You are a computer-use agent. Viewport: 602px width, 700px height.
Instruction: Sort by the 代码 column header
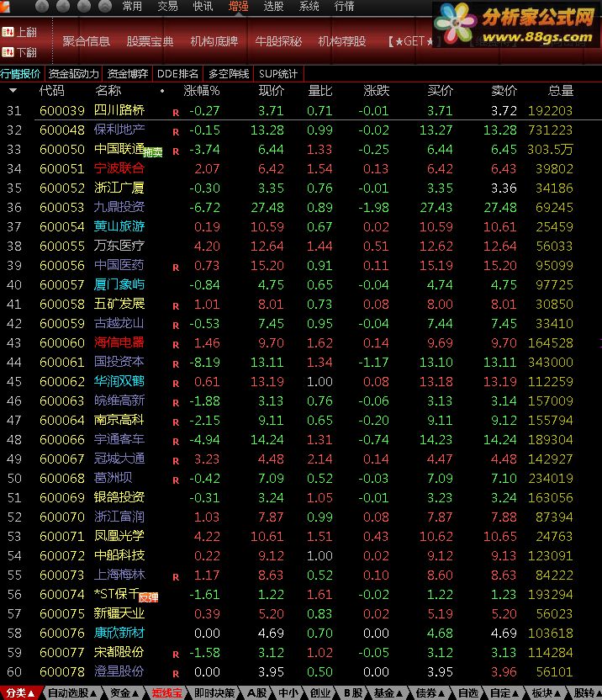pos(52,91)
